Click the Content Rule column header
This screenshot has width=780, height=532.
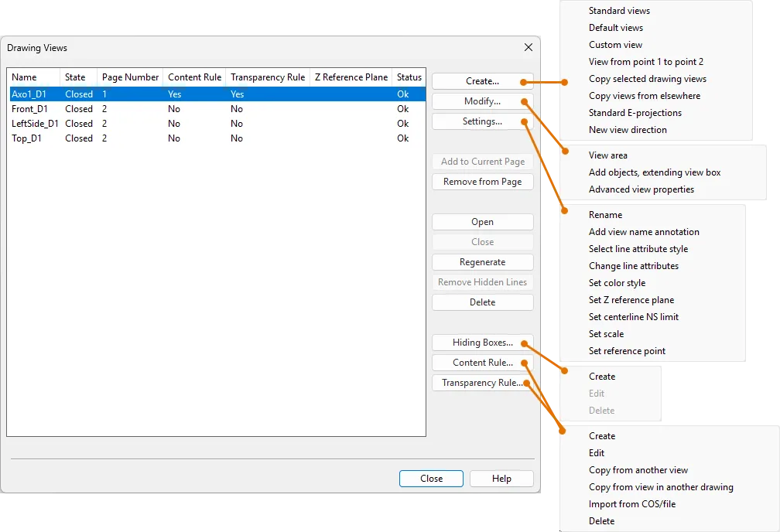click(x=194, y=77)
